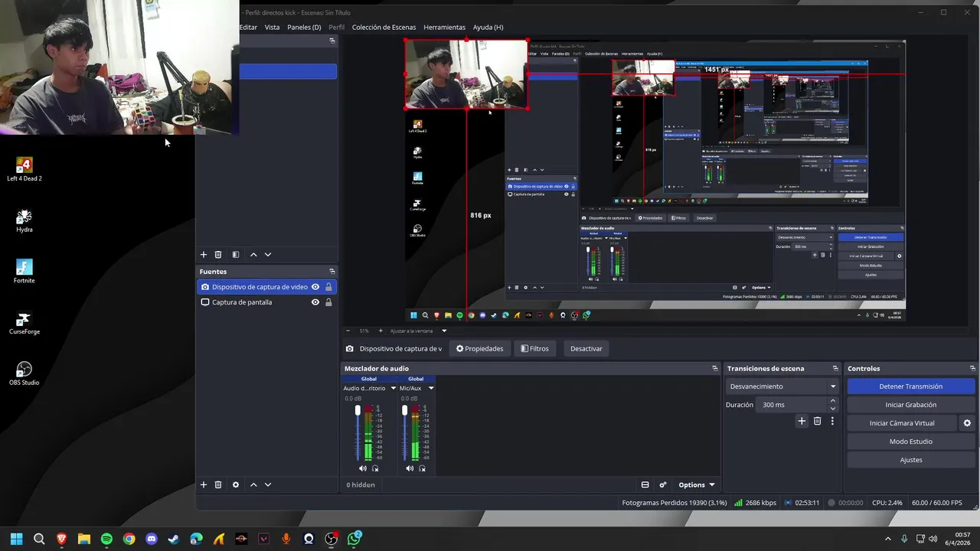
Task: Open Mic/Aux channel menu arrow
Action: click(x=431, y=388)
